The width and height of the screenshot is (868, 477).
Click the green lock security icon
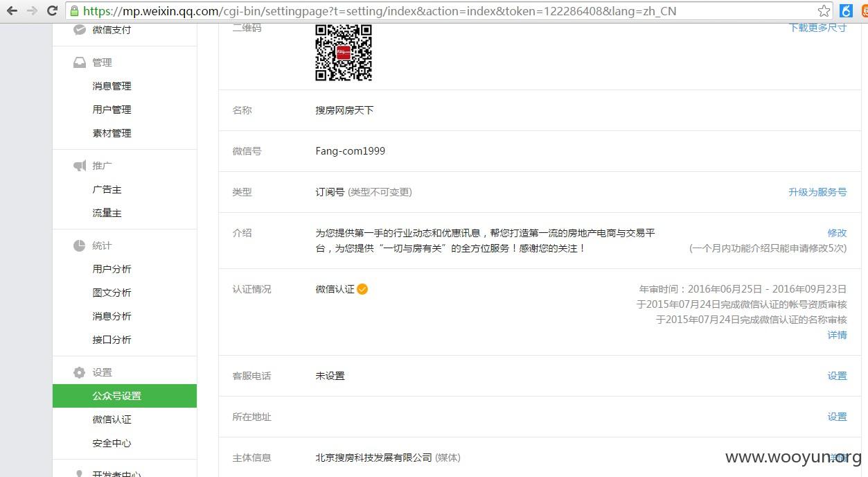[75, 10]
